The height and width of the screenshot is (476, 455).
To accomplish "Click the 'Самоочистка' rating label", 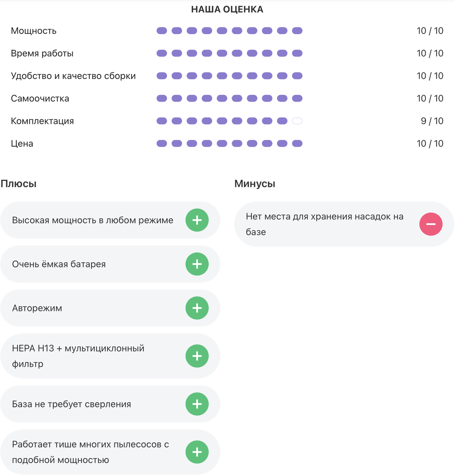I will pyautogui.click(x=40, y=98).
